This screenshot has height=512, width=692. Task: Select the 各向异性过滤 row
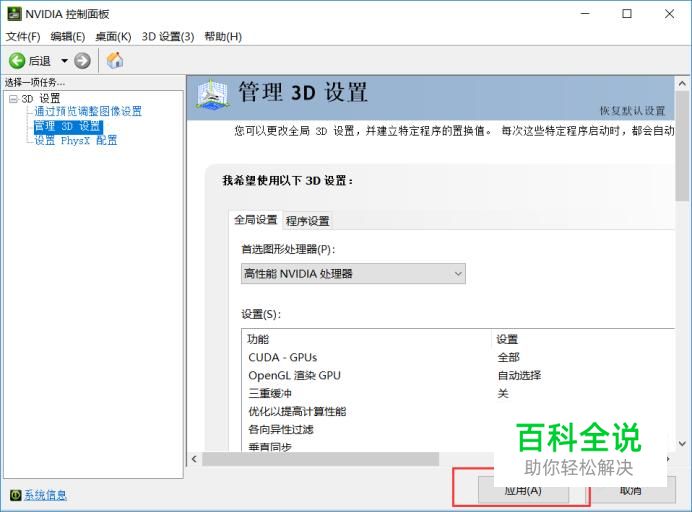coord(458,429)
